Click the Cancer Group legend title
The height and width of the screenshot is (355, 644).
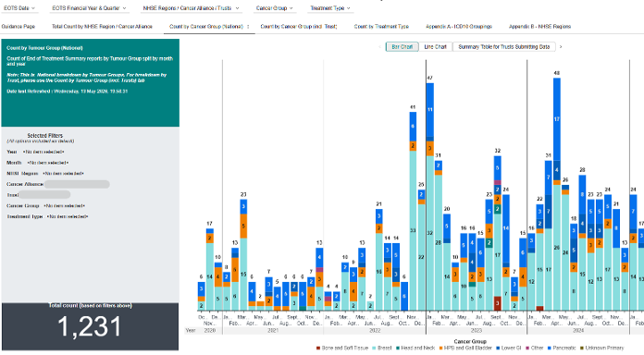(x=470, y=341)
